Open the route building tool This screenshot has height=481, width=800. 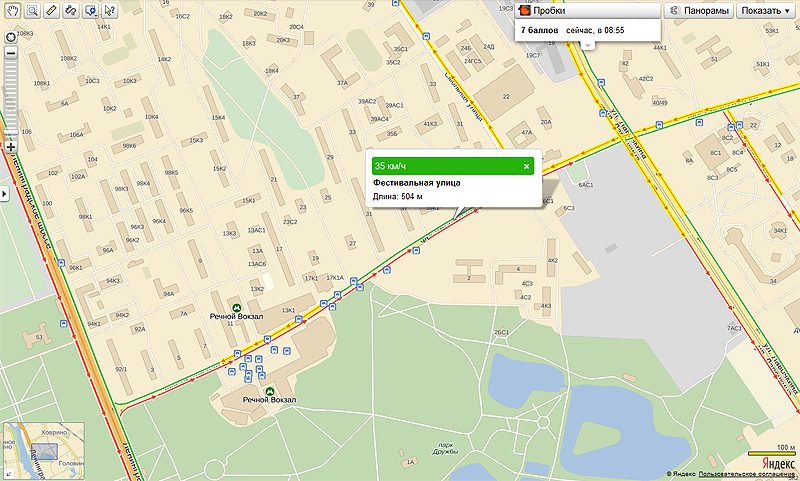[x=72, y=11]
